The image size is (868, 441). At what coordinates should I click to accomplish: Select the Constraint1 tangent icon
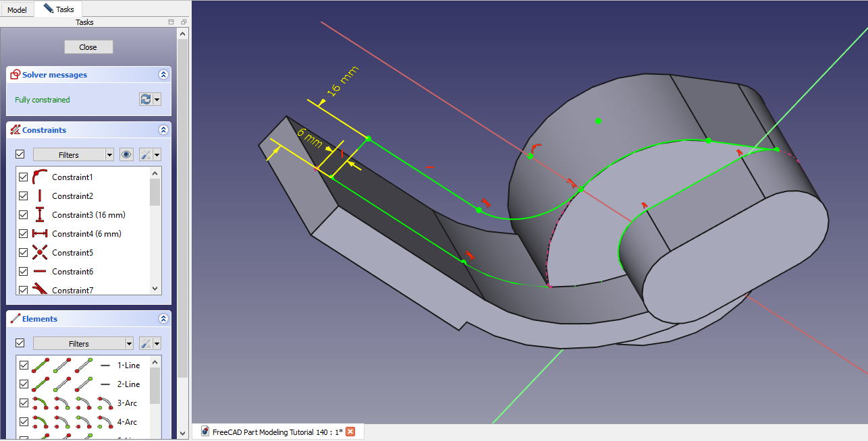(x=40, y=177)
